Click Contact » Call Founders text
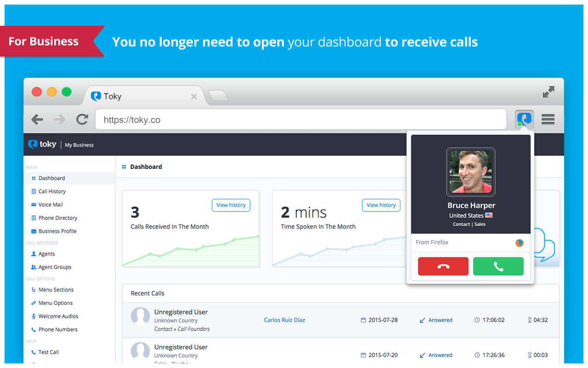Viewport: 588px width, 368px height. (x=182, y=329)
